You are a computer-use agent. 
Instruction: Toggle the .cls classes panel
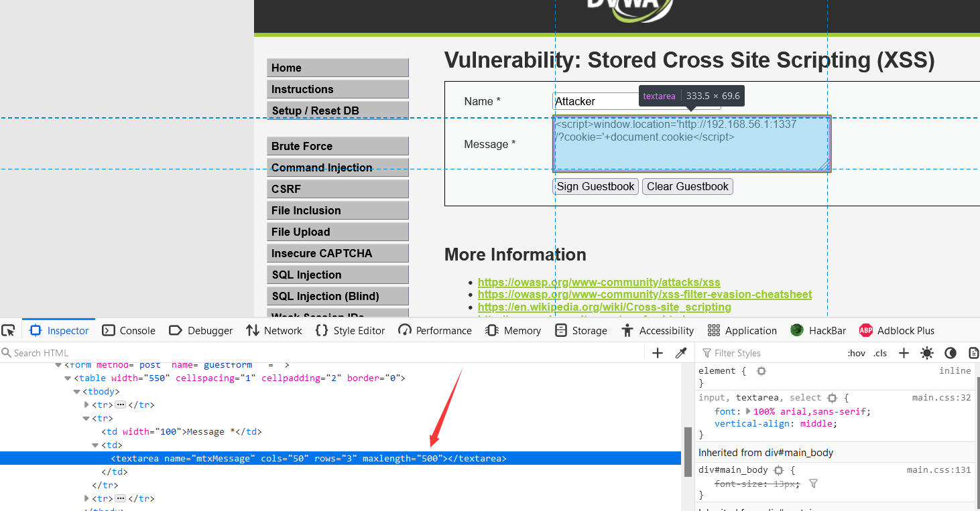point(880,353)
